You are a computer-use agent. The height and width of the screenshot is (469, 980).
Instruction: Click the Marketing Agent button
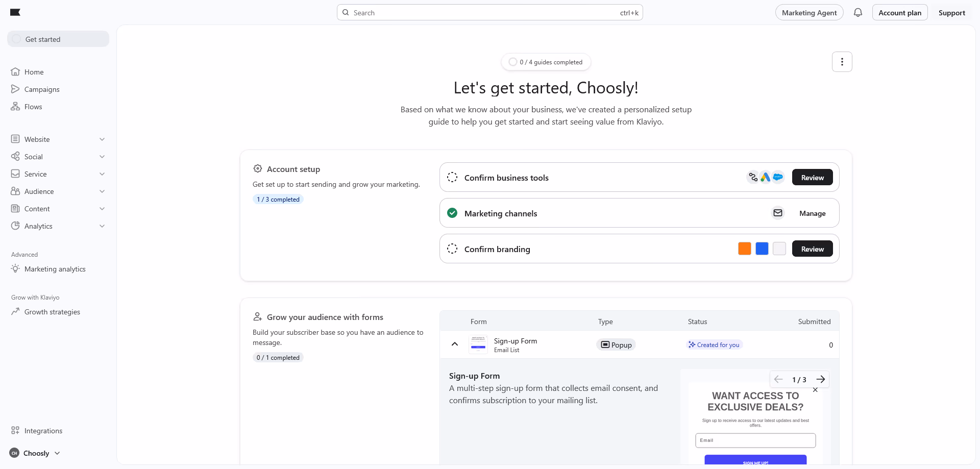(x=809, y=13)
